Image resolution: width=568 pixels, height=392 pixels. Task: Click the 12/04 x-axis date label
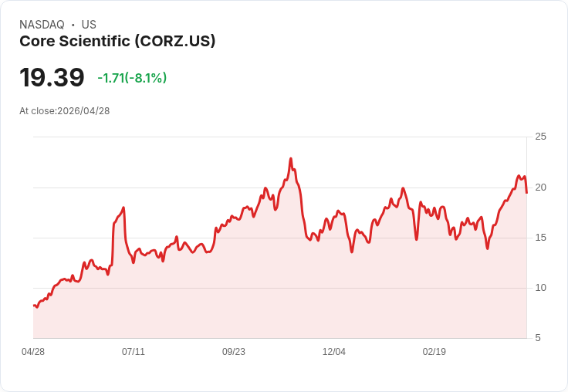(334, 352)
